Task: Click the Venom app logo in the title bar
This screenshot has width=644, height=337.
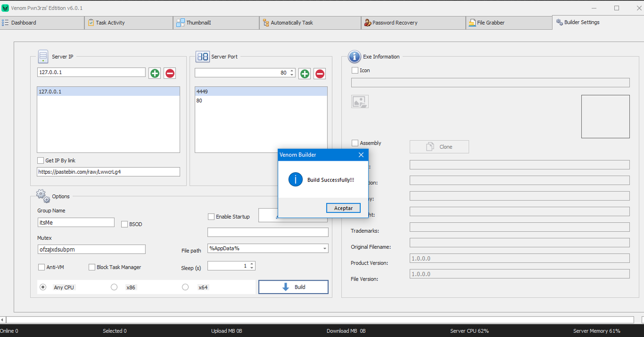Action: pyautogui.click(x=5, y=8)
